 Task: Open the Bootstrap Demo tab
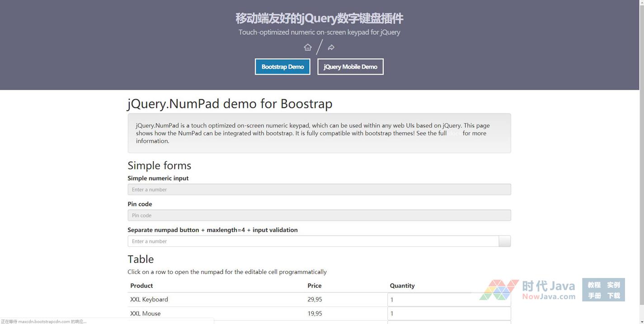point(282,67)
